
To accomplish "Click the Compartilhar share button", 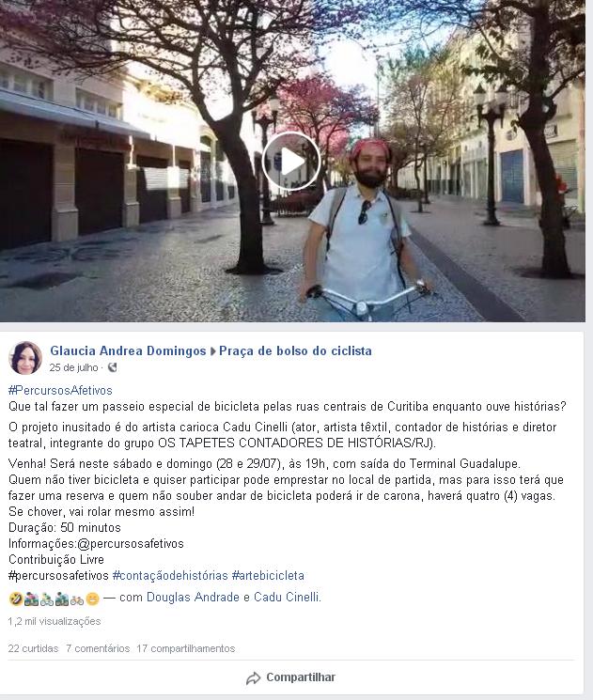I will coord(290,677).
